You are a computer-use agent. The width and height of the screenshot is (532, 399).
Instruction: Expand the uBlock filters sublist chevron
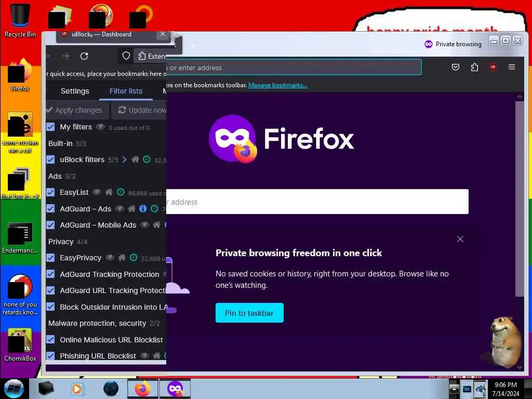pos(124,159)
